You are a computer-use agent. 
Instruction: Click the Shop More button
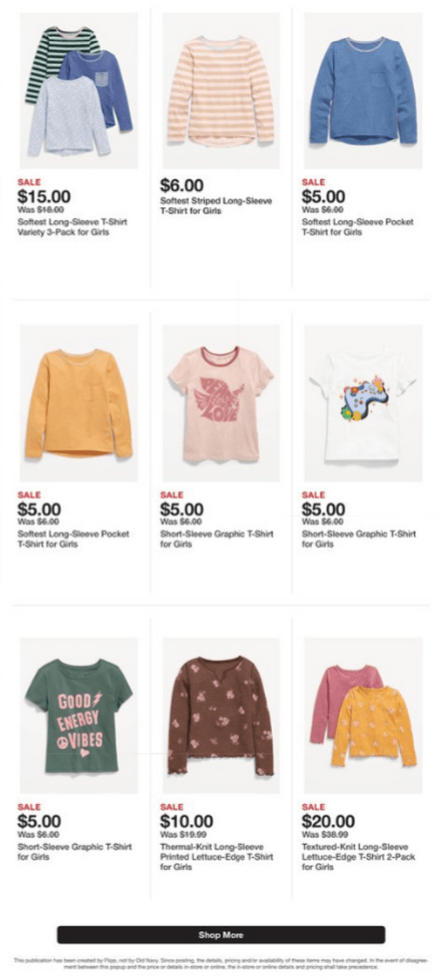[221, 935]
